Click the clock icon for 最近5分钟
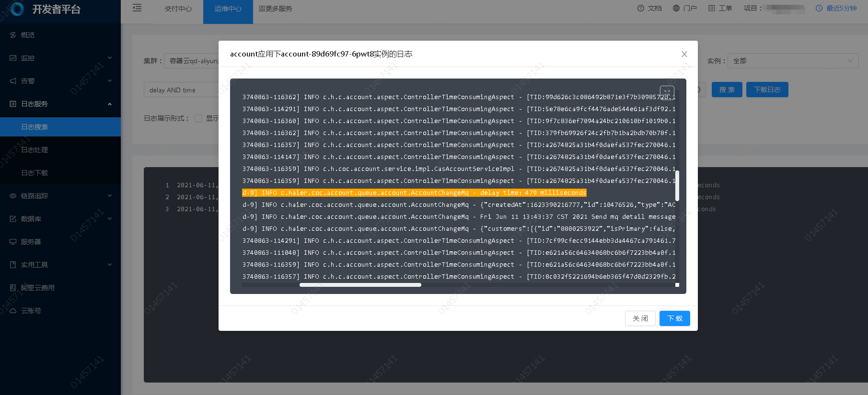The height and width of the screenshot is (395, 868). 819,8
